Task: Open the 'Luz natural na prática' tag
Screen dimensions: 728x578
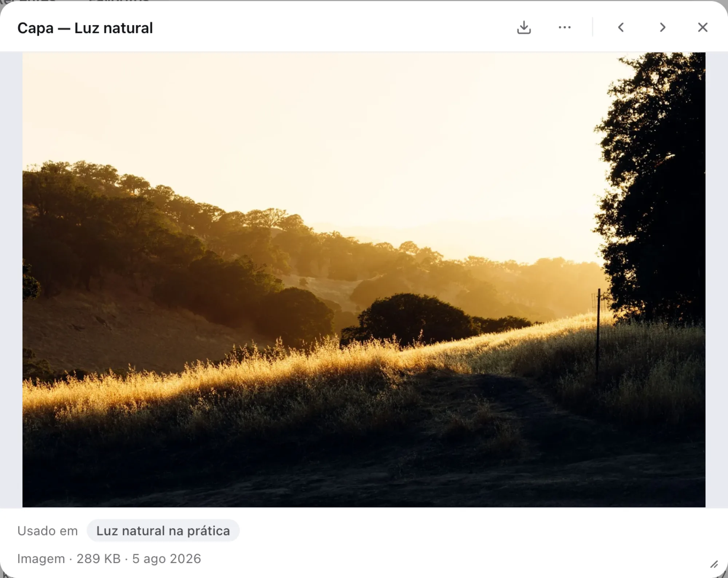Action: (163, 531)
